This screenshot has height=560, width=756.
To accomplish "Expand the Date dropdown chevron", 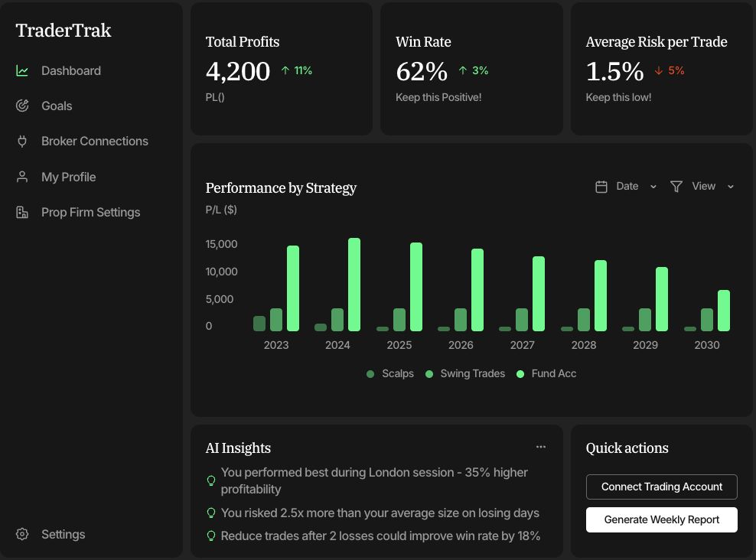I will click(653, 186).
